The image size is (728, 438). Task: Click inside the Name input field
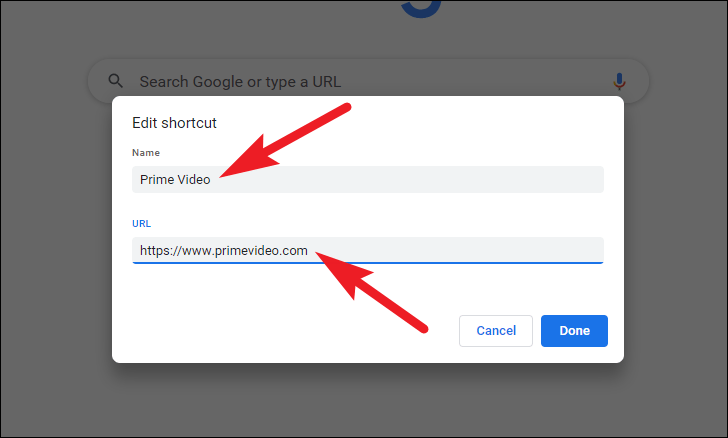coord(368,179)
